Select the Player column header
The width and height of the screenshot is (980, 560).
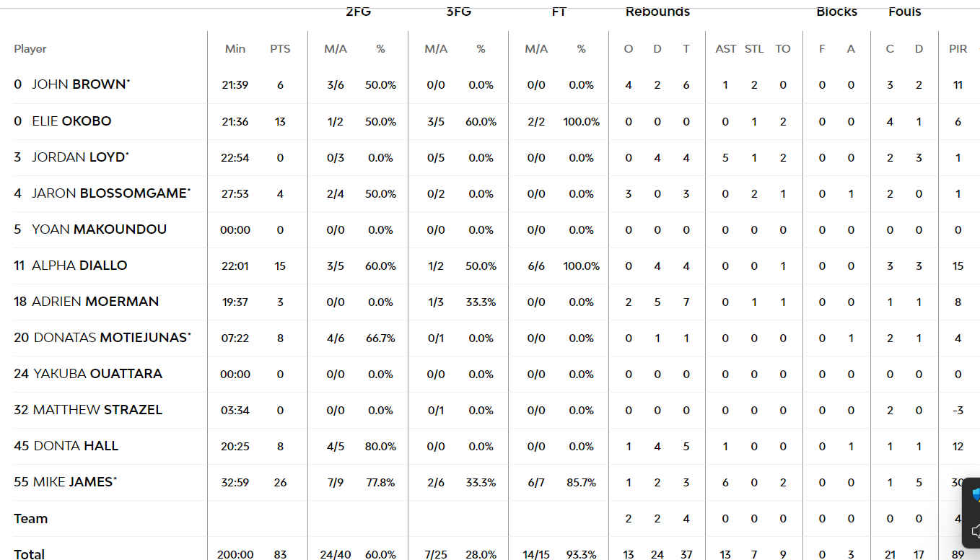[x=30, y=49]
